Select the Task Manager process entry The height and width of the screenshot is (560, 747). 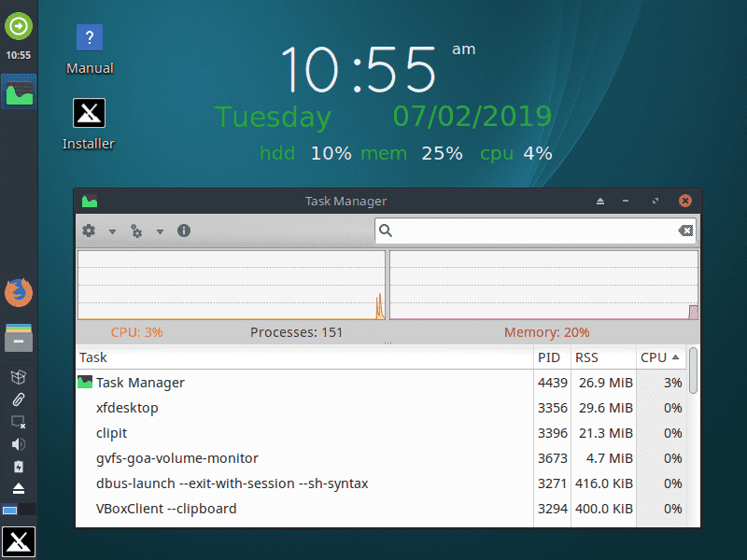(x=140, y=383)
